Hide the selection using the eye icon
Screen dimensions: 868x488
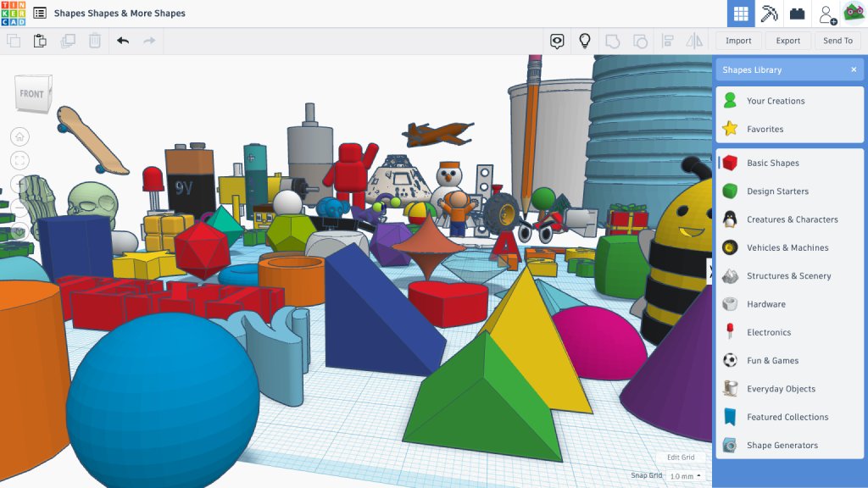click(x=557, y=40)
